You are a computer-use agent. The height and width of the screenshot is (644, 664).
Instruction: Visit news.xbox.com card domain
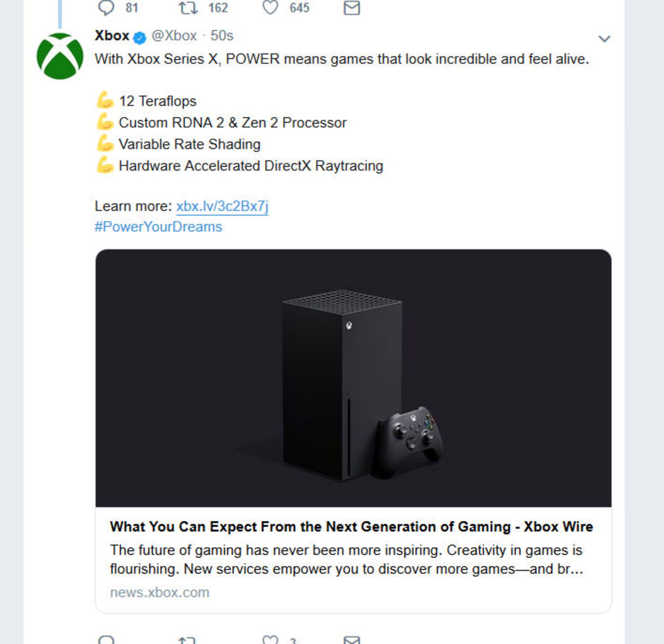159,592
